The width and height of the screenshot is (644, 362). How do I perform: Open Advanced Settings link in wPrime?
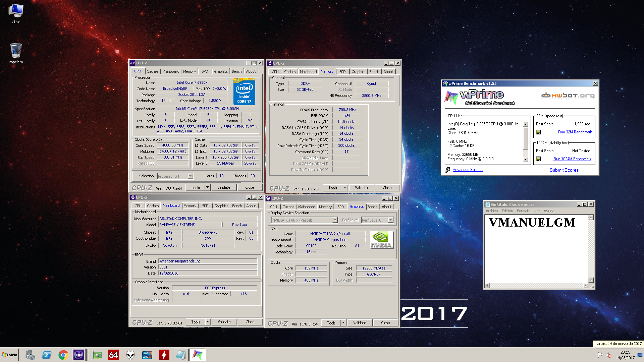pos(468,170)
